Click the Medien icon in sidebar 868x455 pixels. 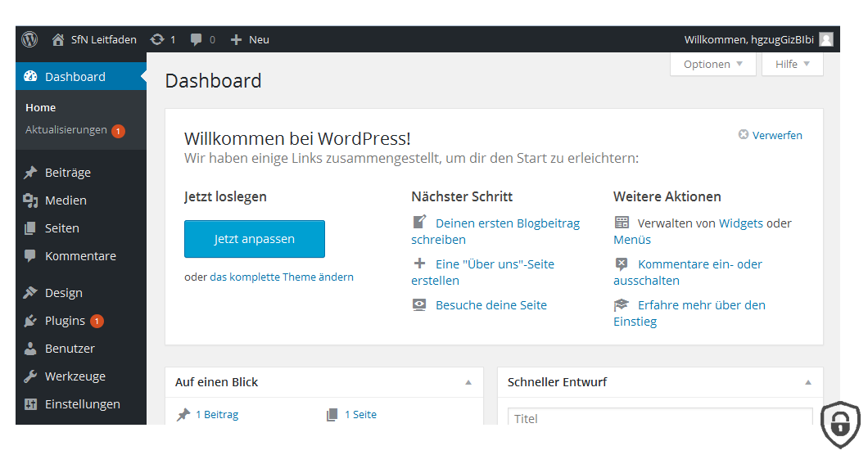tap(30, 200)
